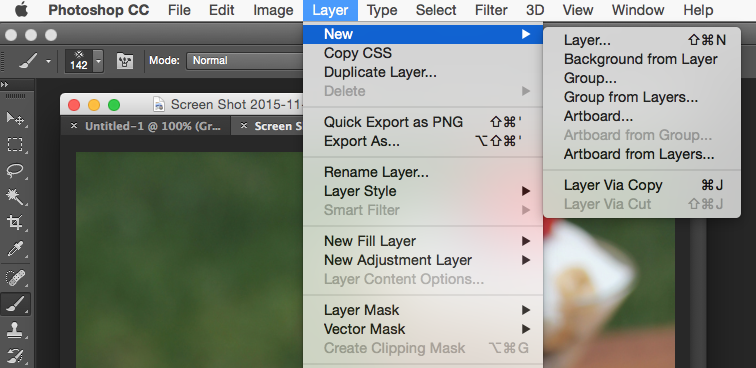Select the Rectangular Marquee tool

[x=15, y=144]
